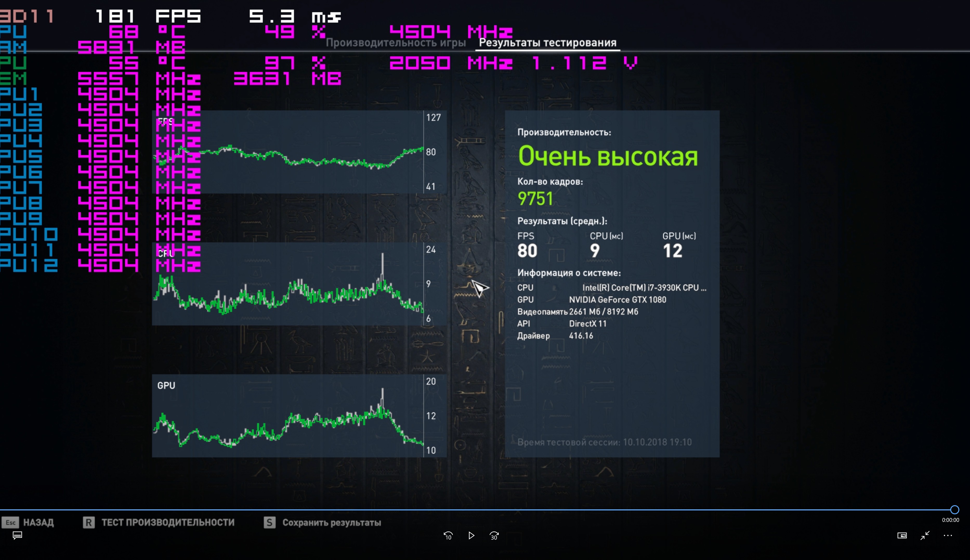
Task: Click the НАЗАД back label
Action: 38,522
